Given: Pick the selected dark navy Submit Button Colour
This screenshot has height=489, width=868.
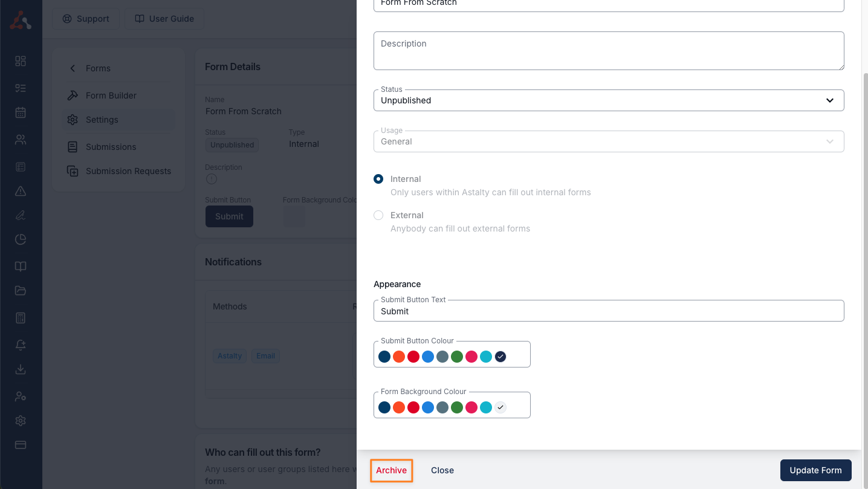Looking at the screenshot, I should [500, 357].
